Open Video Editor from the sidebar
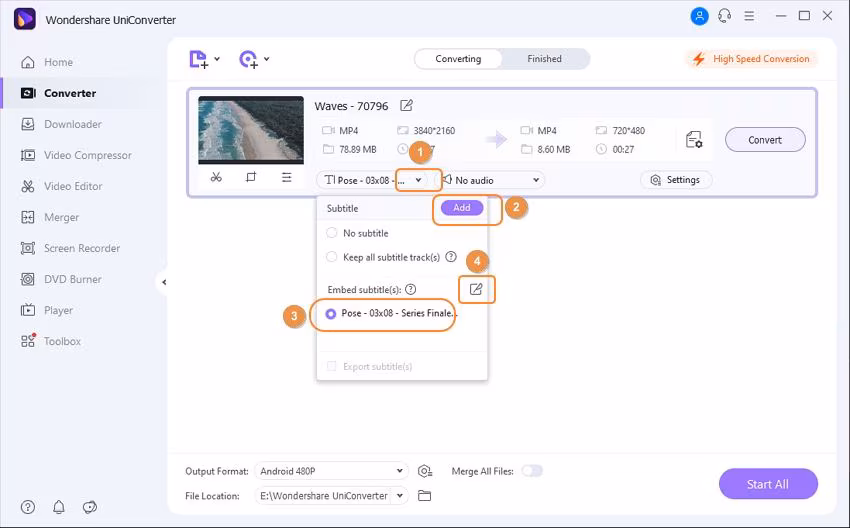Viewport: 850px width, 528px height. pos(61,186)
